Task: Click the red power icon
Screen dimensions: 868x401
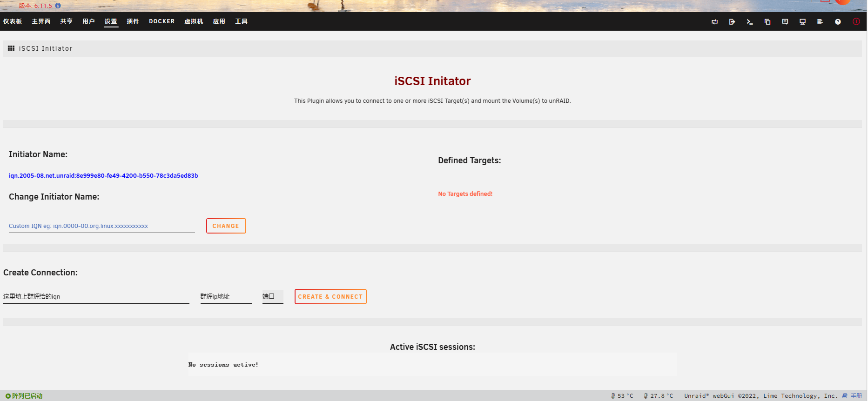Action: (856, 22)
